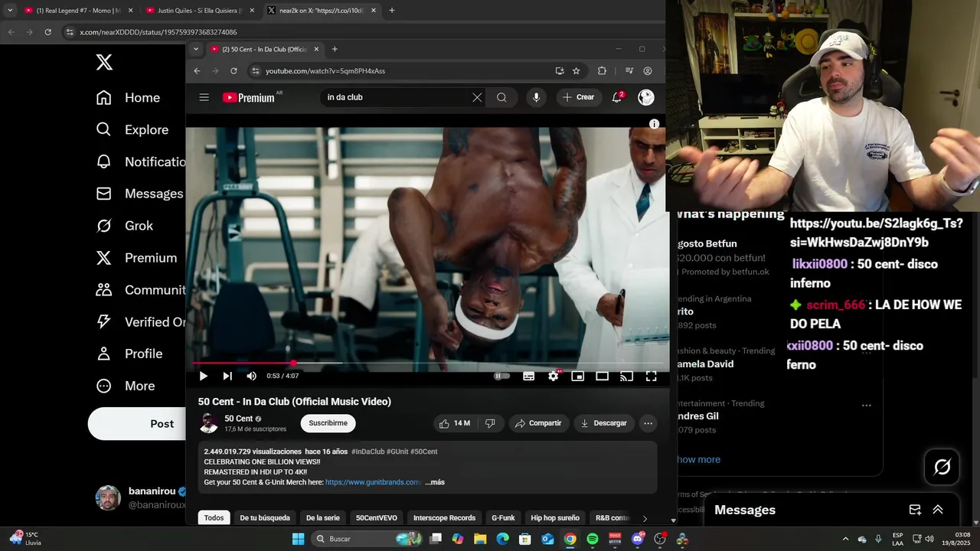Click the X Post button
This screenshot has height=551, width=980.
[137, 424]
